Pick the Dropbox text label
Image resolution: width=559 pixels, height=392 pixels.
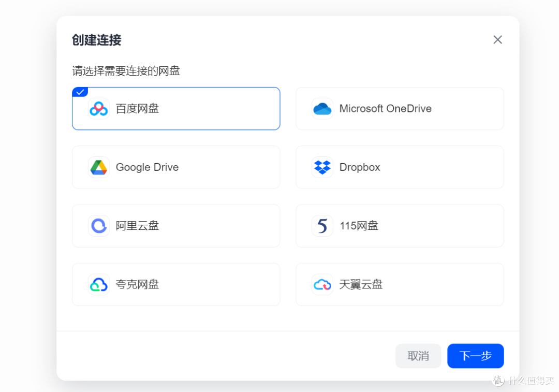pos(360,167)
